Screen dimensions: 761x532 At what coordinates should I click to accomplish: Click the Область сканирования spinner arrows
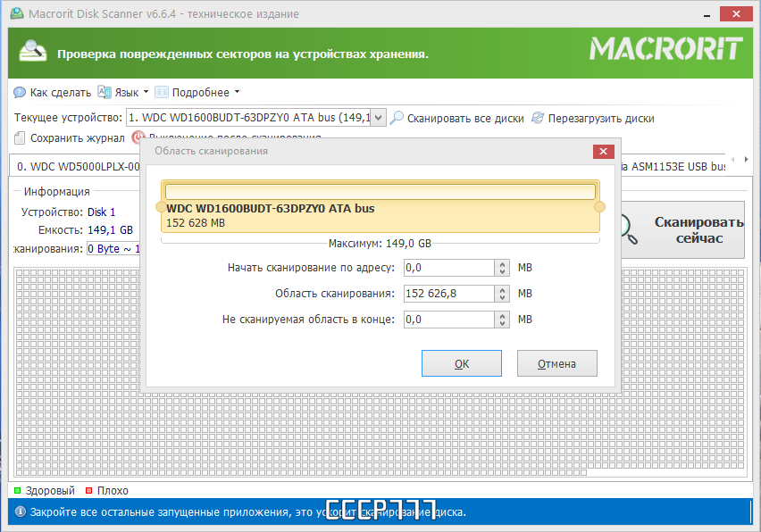[502, 294]
